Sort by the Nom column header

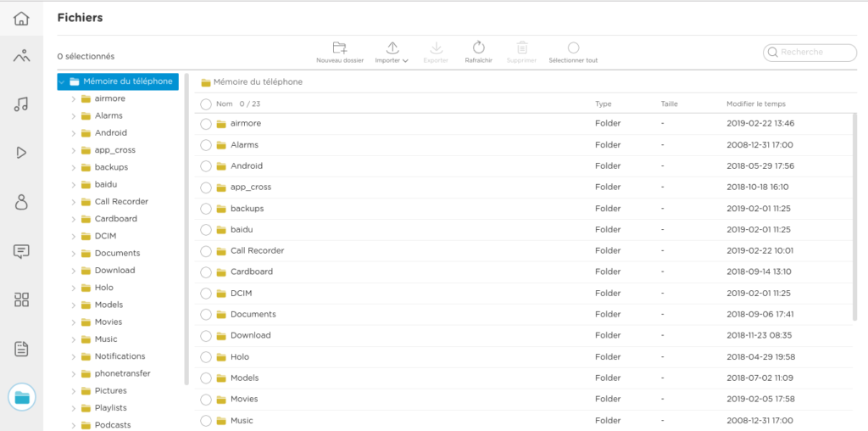point(224,104)
